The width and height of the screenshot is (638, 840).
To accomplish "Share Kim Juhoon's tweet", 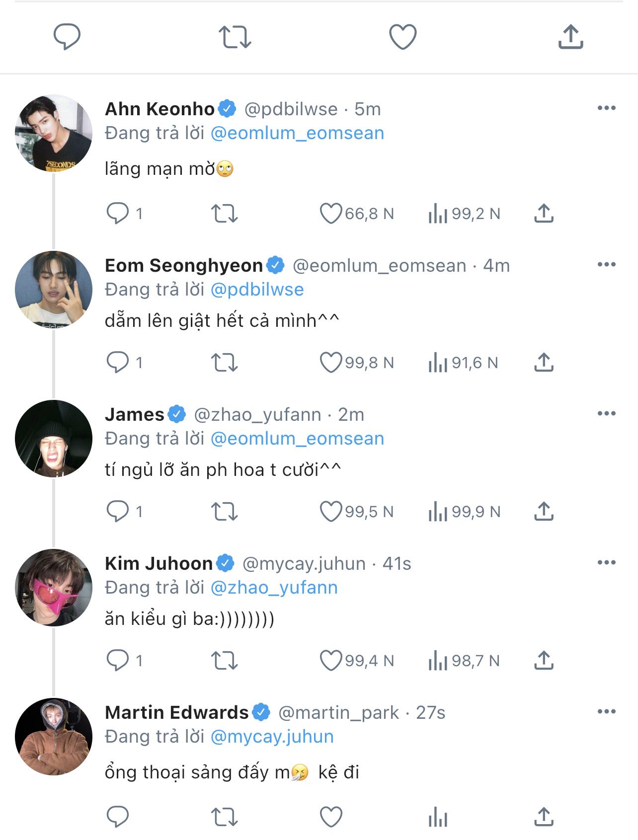I will click(x=544, y=661).
